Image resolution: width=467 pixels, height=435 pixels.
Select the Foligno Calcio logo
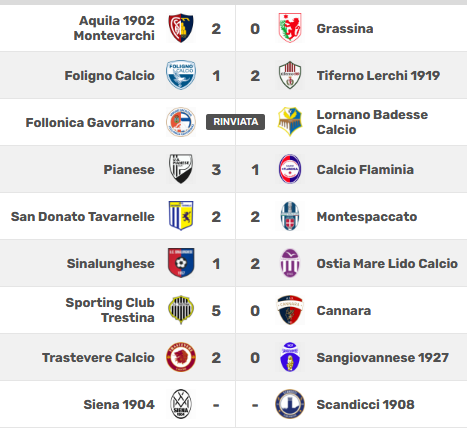181,75
